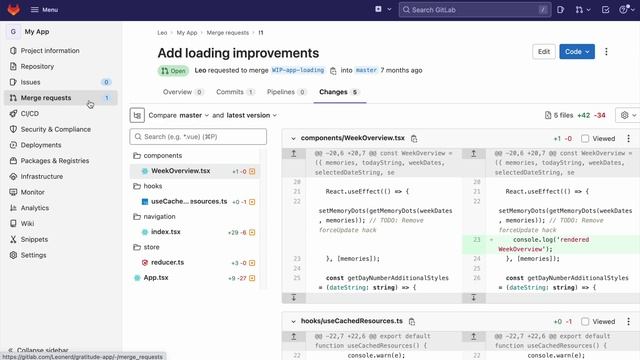
Task: Open Wiki in sidebar
Action: point(27,224)
